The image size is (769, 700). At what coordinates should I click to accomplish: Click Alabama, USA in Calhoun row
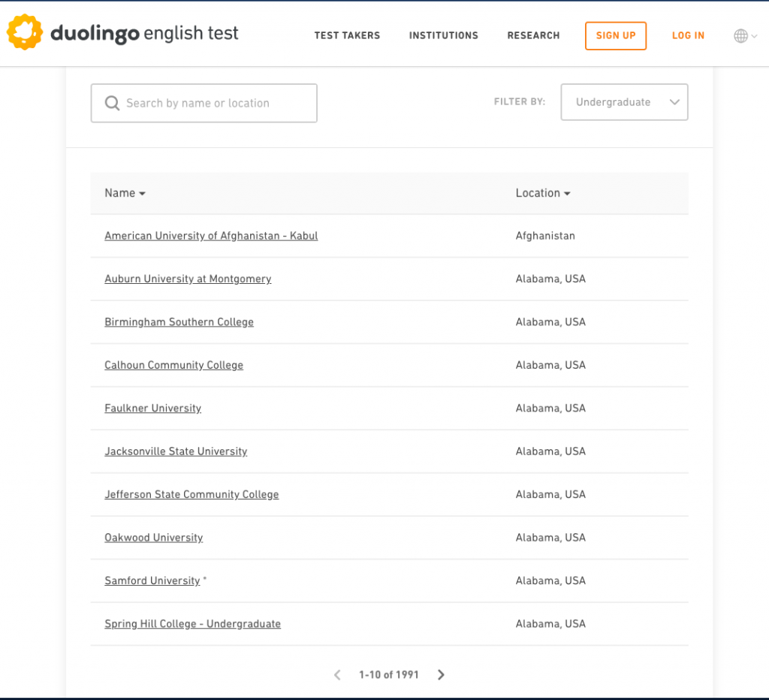(x=550, y=366)
